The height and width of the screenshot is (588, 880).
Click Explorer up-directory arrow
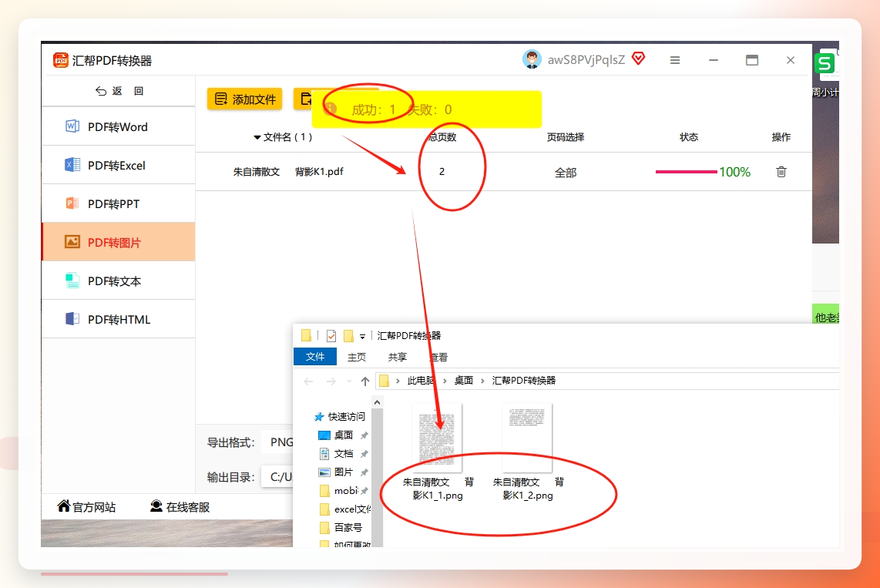(x=364, y=381)
